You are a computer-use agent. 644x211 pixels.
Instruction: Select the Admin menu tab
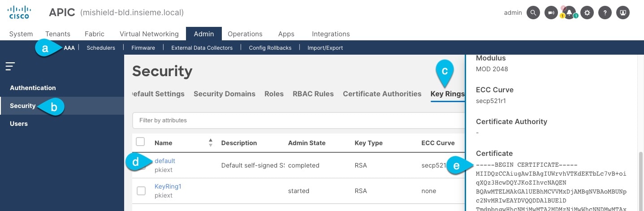pyautogui.click(x=204, y=34)
